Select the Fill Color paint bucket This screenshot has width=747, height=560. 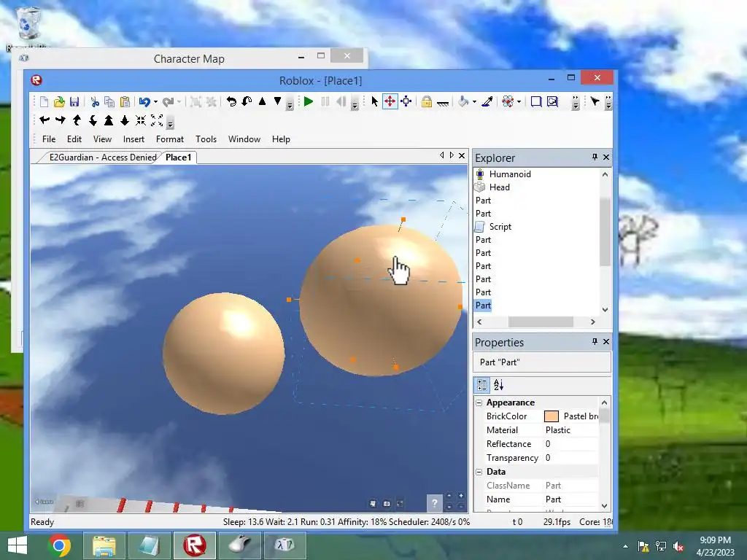click(x=463, y=101)
